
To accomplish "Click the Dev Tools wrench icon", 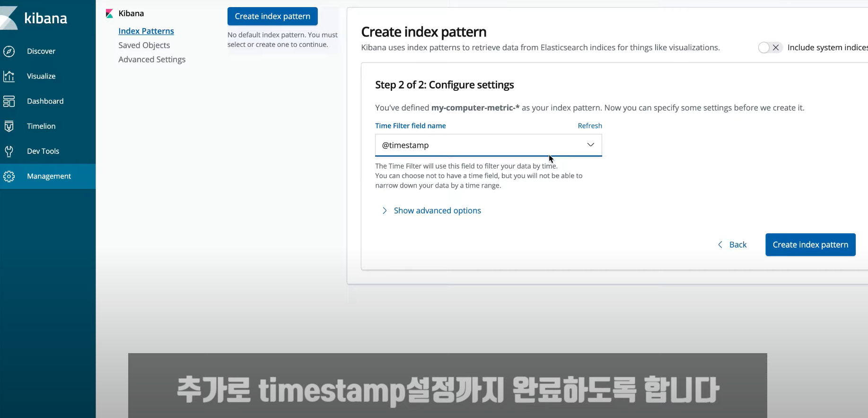I will (x=9, y=151).
